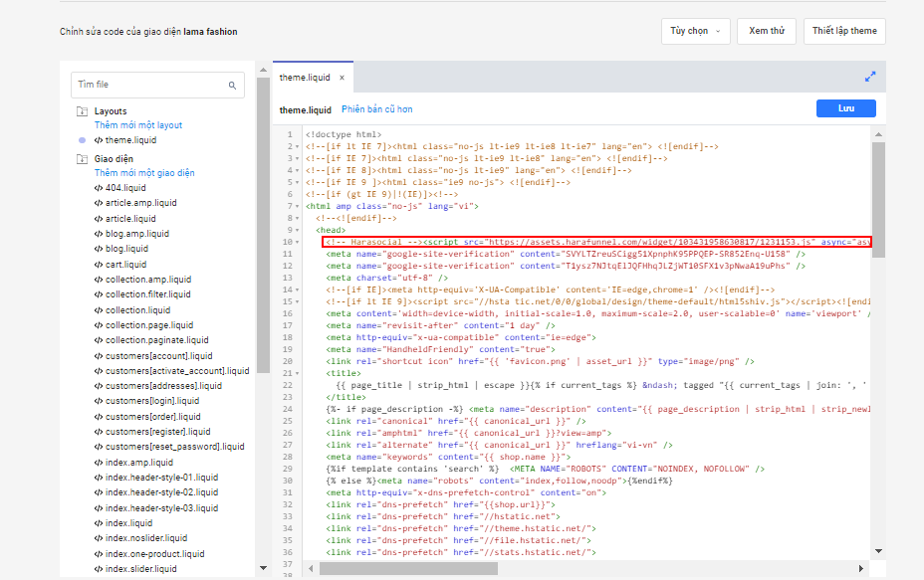Click the Layouts folder icon
This screenshot has width=924, height=580.
(83, 111)
